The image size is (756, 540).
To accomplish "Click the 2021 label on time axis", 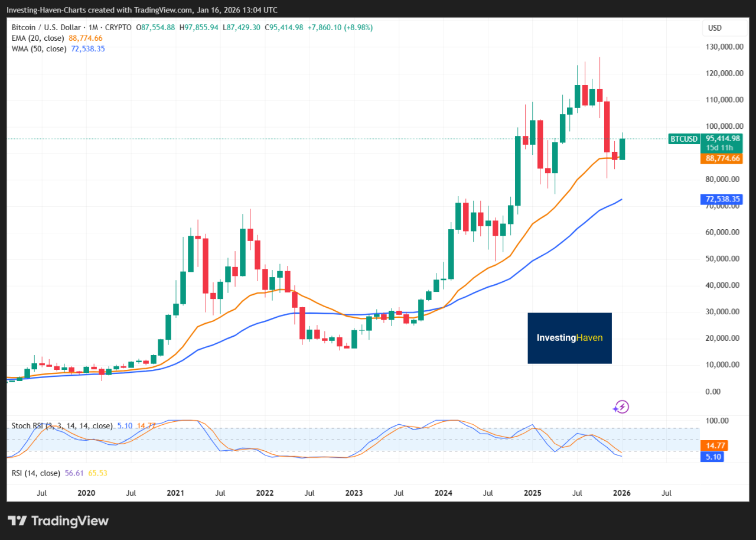I will coord(175,493).
